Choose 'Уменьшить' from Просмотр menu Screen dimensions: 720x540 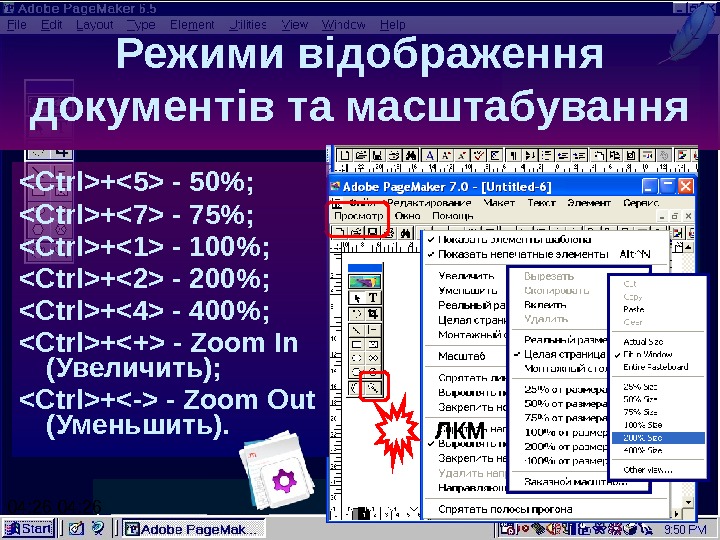(467, 290)
